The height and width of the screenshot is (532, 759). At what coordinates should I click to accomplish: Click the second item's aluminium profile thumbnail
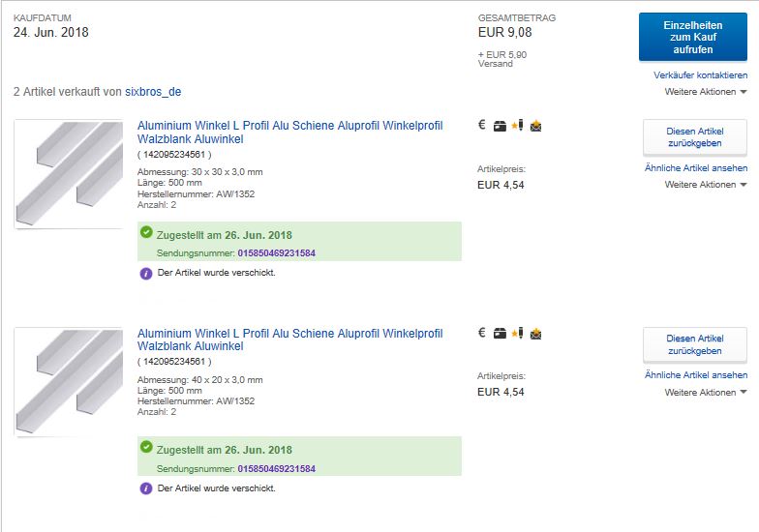69,382
